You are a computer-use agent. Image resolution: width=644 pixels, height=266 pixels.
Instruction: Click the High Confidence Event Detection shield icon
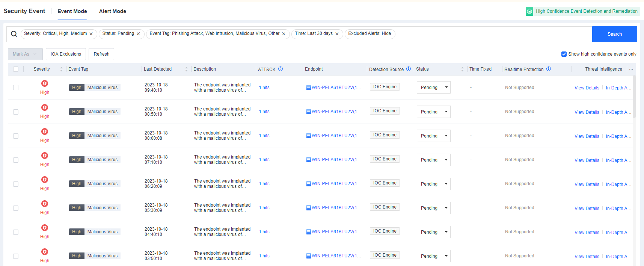(529, 11)
